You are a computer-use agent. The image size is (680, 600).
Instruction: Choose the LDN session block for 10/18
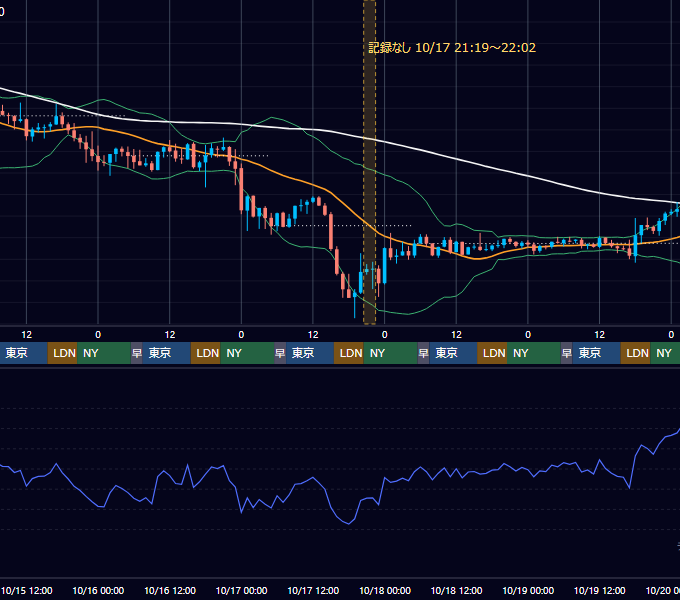tap(492, 353)
